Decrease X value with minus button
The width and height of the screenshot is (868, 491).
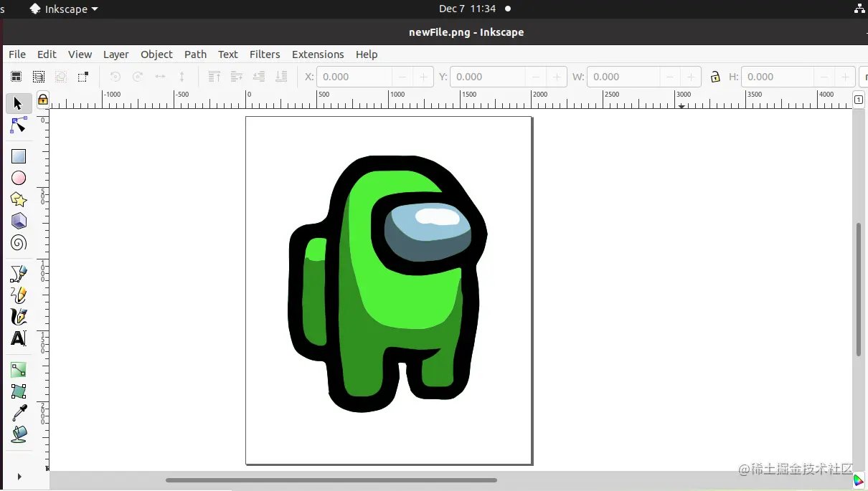(402, 77)
